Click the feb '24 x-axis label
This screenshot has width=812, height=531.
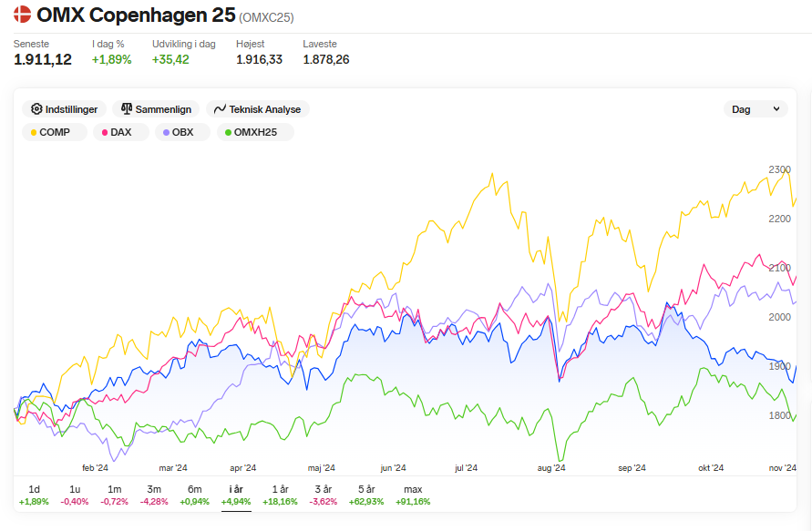pyautogui.click(x=95, y=468)
